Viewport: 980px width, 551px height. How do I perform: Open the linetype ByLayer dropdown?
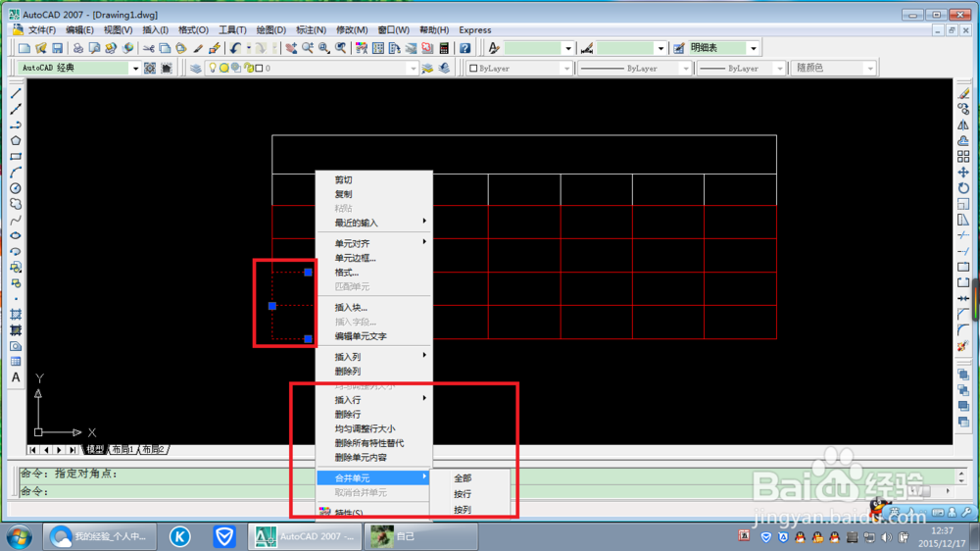click(x=686, y=69)
